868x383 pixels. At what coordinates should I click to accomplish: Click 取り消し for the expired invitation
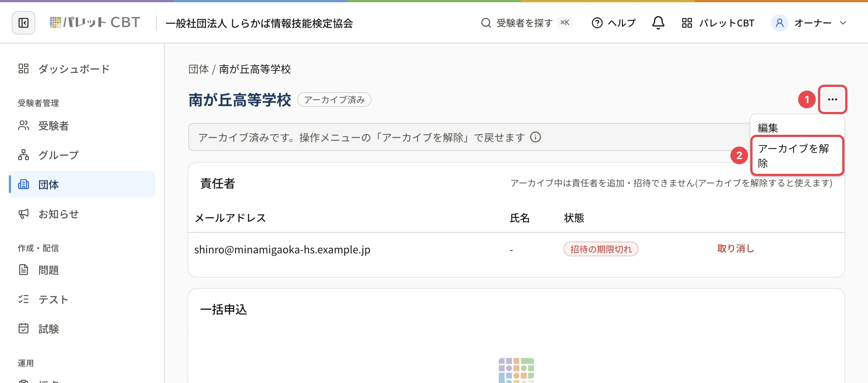(736, 249)
